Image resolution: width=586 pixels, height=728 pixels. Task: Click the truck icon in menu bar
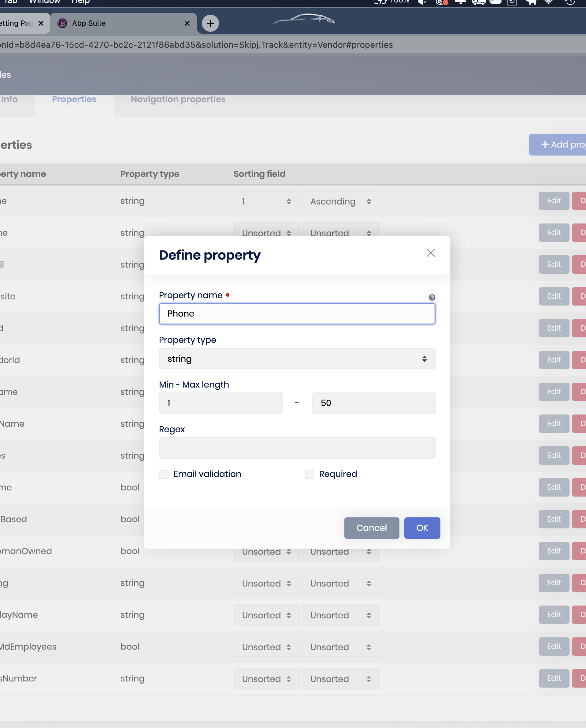click(478, 2)
